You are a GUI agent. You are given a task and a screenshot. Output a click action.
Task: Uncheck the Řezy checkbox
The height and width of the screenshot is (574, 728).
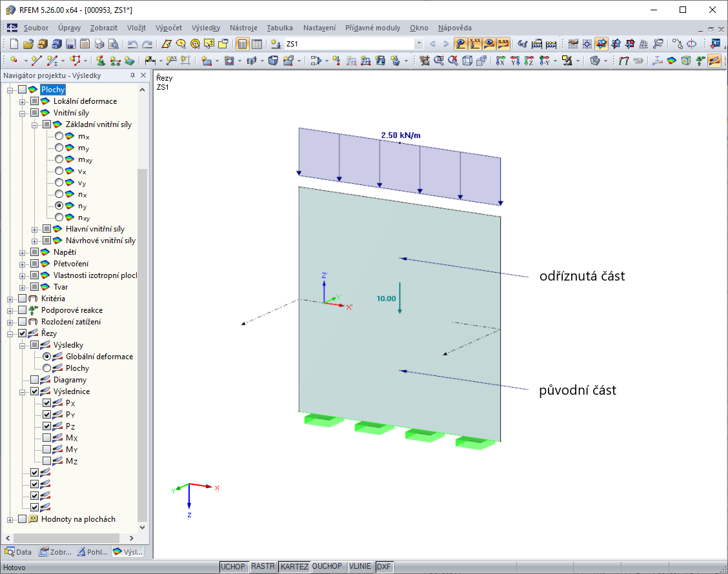click(x=23, y=333)
